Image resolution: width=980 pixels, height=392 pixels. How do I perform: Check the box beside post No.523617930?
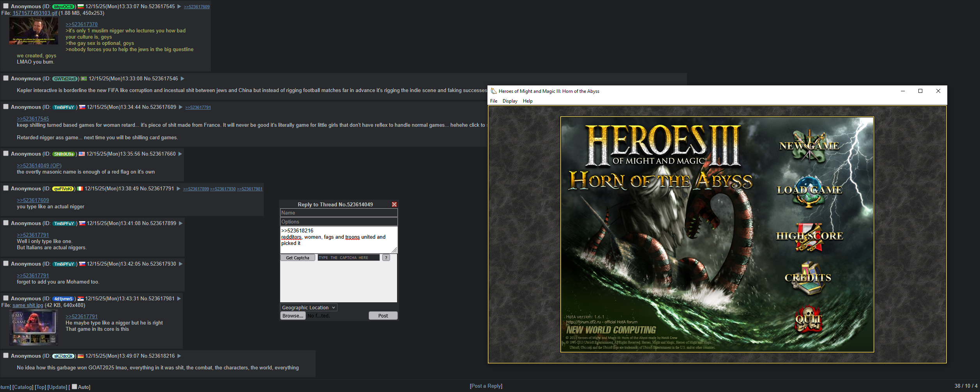tap(6, 263)
